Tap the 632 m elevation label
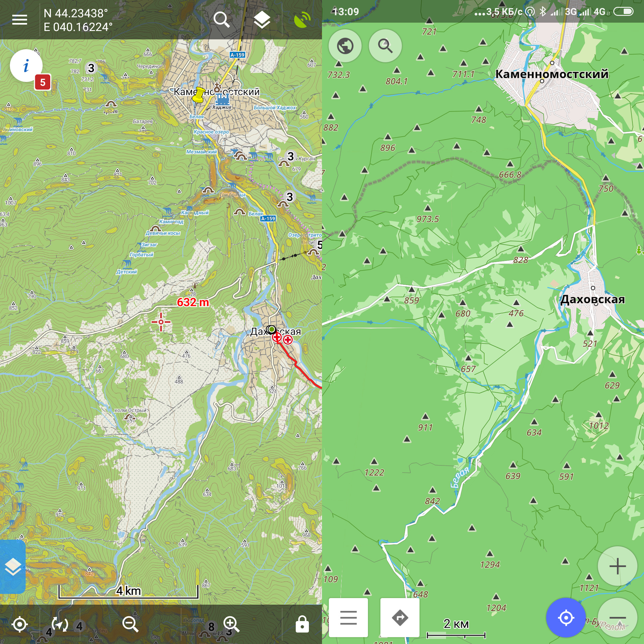644x644 pixels. pyautogui.click(x=193, y=302)
